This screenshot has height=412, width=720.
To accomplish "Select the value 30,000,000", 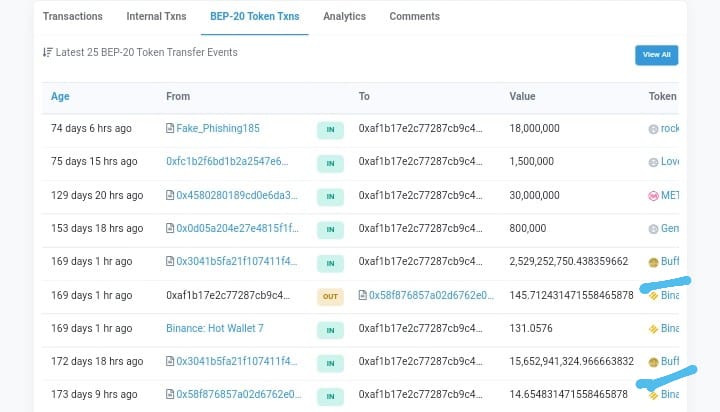I will pyautogui.click(x=534, y=195).
